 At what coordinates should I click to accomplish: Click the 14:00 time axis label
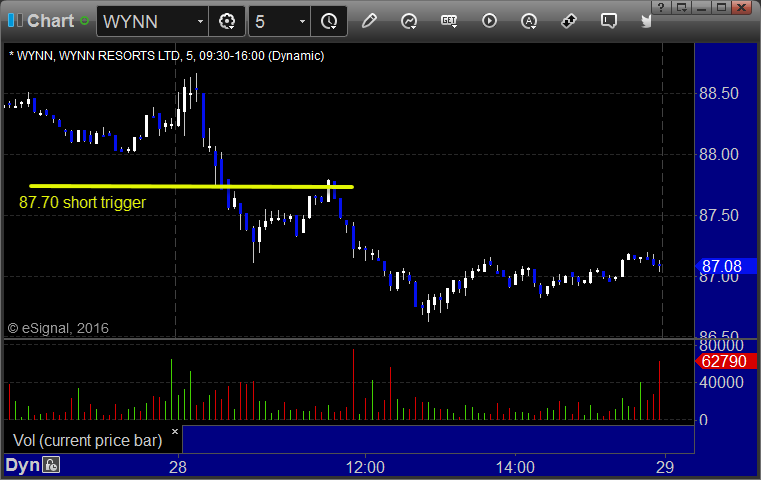tap(515, 467)
